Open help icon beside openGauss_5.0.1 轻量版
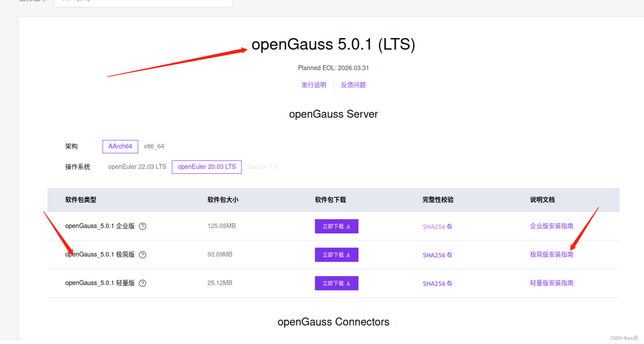 [x=142, y=283]
